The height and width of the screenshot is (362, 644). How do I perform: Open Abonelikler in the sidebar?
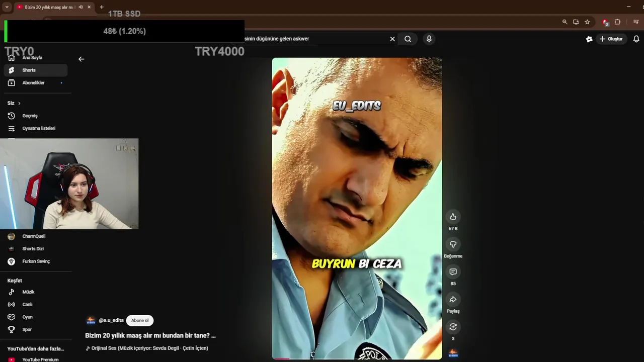click(x=35, y=83)
